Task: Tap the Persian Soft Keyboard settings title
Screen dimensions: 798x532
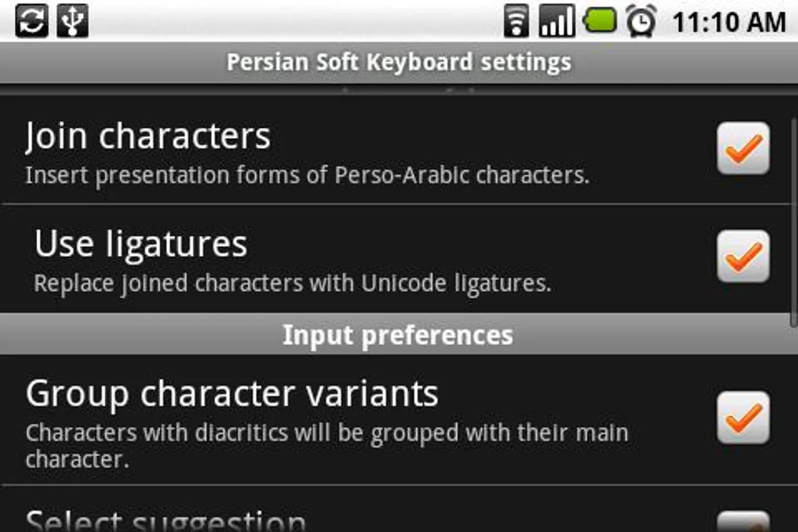Action: [x=399, y=62]
